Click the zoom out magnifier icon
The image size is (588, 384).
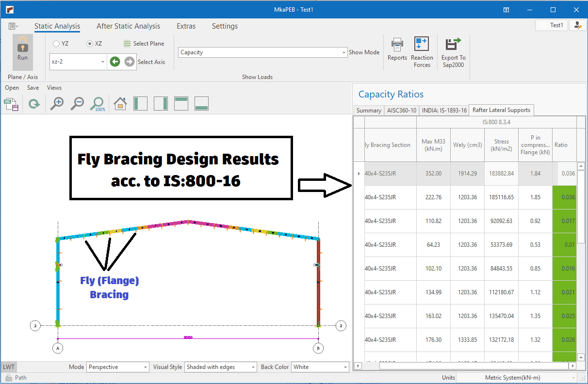(77, 103)
